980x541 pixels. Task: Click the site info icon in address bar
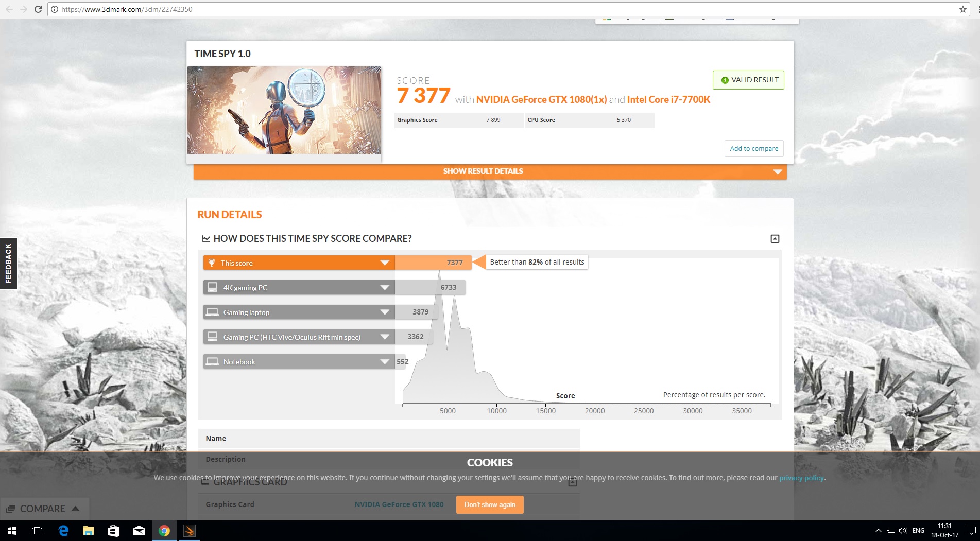55,9
